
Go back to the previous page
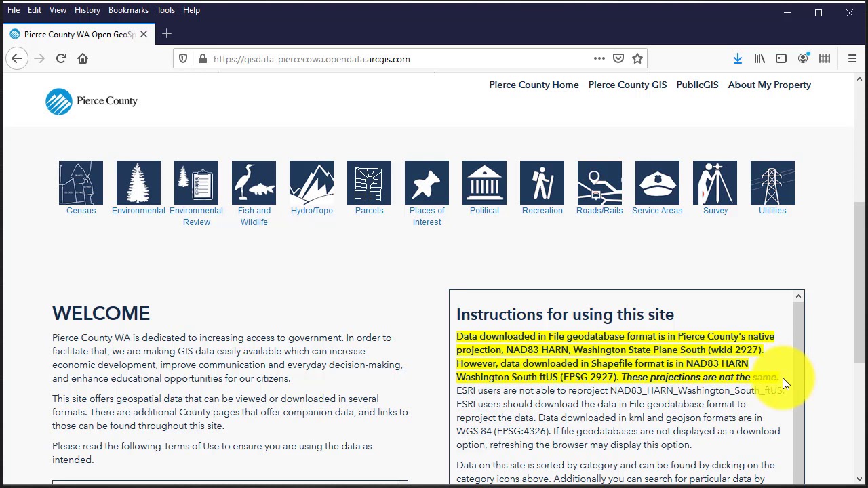point(17,59)
